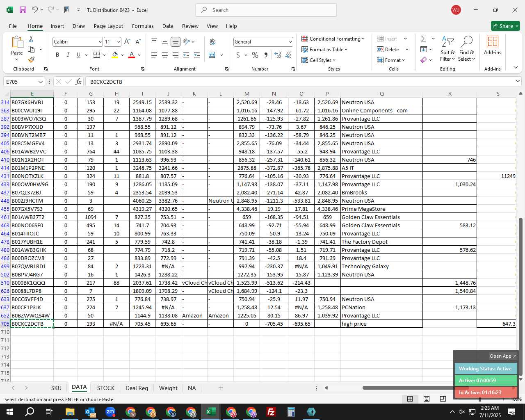Open File Explorer from the taskbar
This screenshot has width=525, height=420.
tap(70, 412)
